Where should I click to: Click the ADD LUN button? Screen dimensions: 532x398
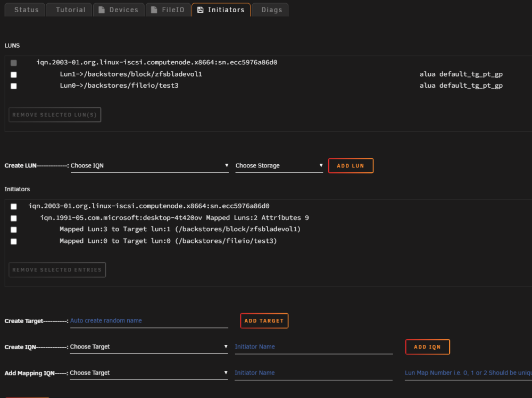pyautogui.click(x=351, y=166)
